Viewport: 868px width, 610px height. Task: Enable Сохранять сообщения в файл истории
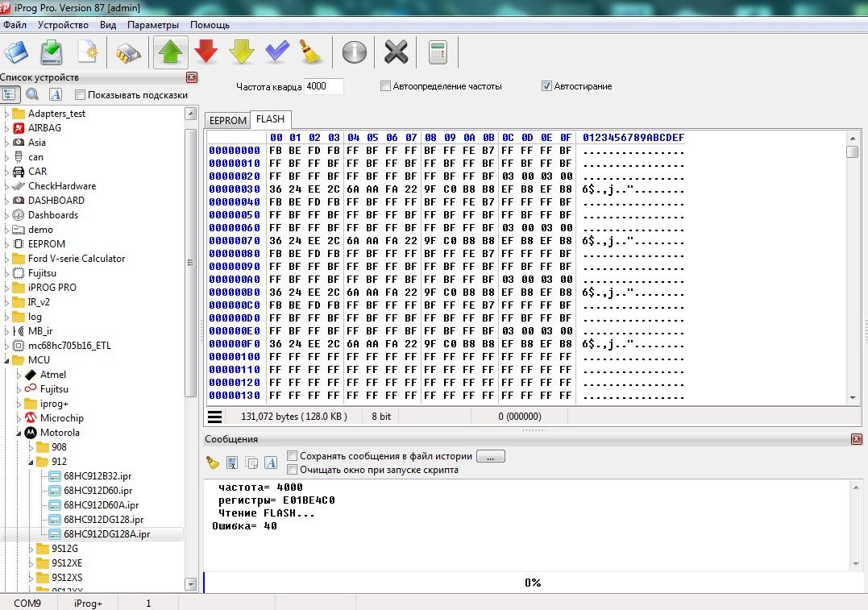point(293,455)
